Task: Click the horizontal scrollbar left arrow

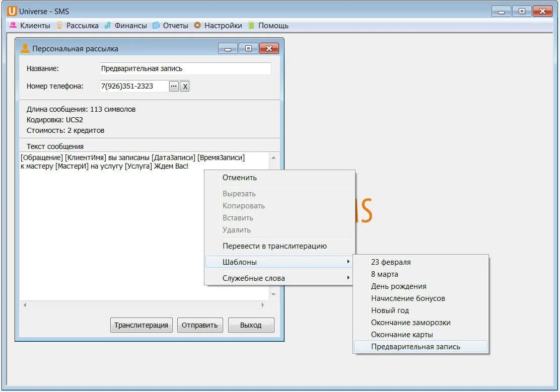Action: pyautogui.click(x=25, y=305)
